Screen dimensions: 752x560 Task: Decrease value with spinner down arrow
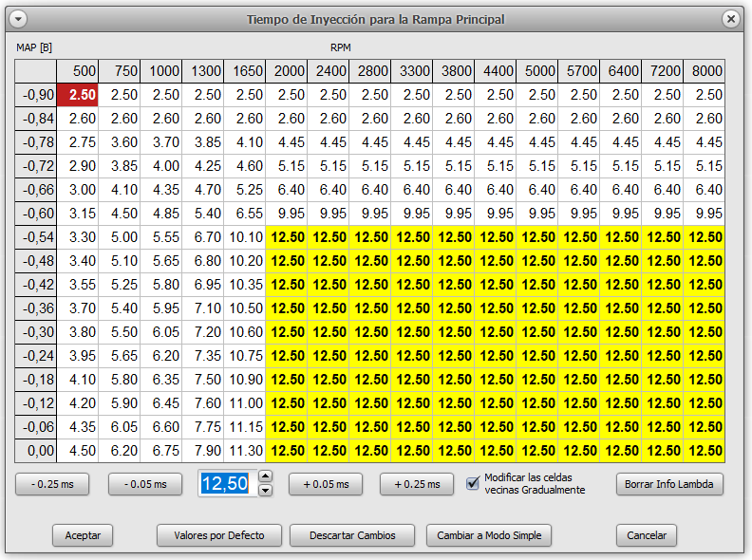[265, 490]
